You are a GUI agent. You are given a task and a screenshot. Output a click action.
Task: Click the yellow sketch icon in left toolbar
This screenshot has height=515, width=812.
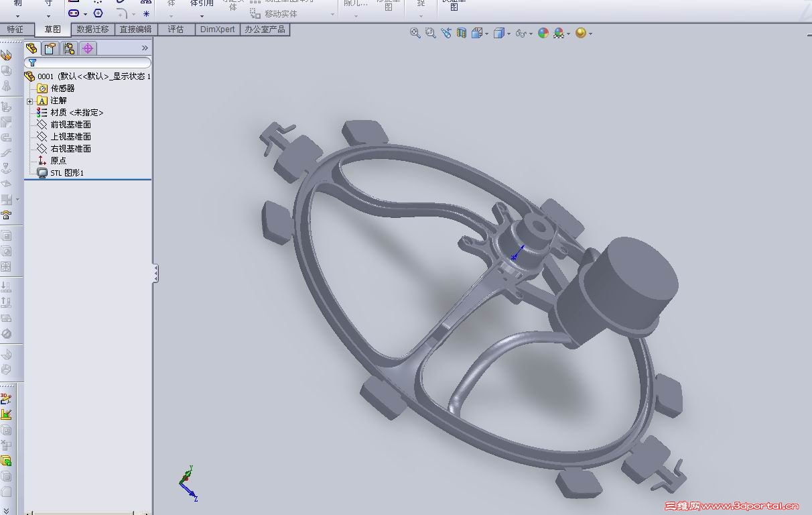pyautogui.click(x=6, y=414)
